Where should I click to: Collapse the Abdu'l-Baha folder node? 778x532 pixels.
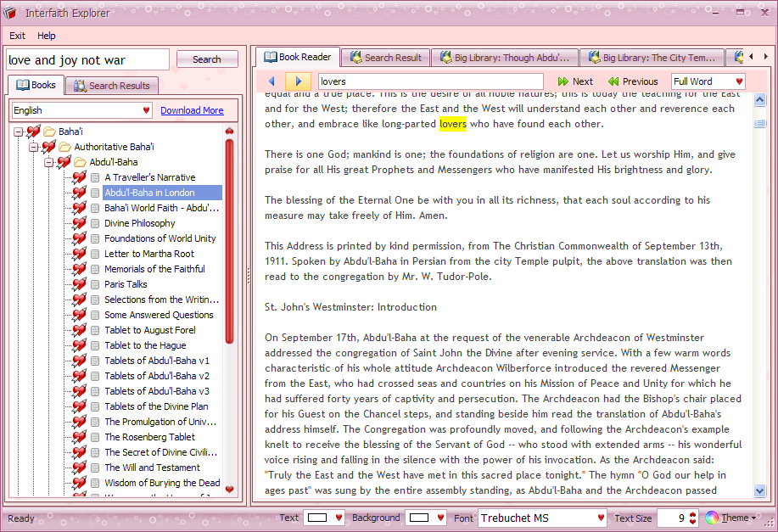(x=48, y=162)
